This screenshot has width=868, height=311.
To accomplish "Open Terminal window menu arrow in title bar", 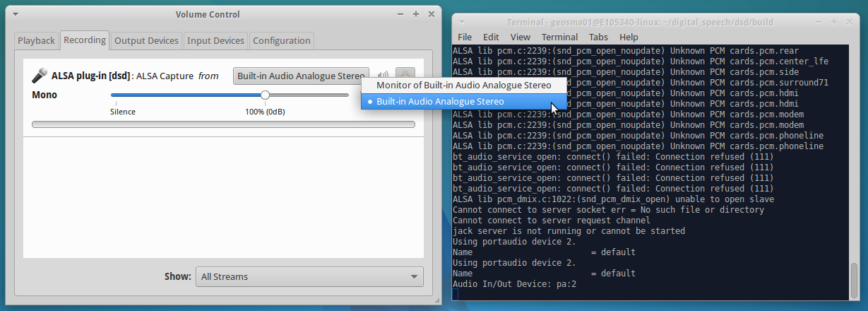I will pyautogui.click(x=462, y=23).
